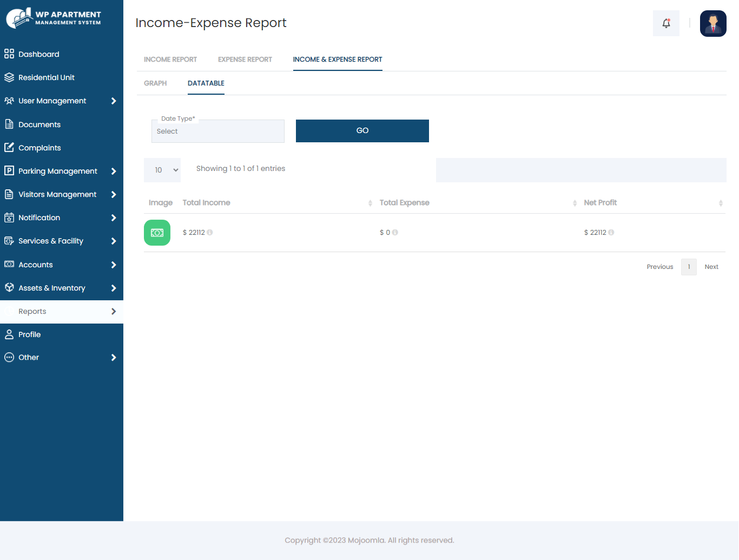Click the Accounts cash icon

coord(9,265)
